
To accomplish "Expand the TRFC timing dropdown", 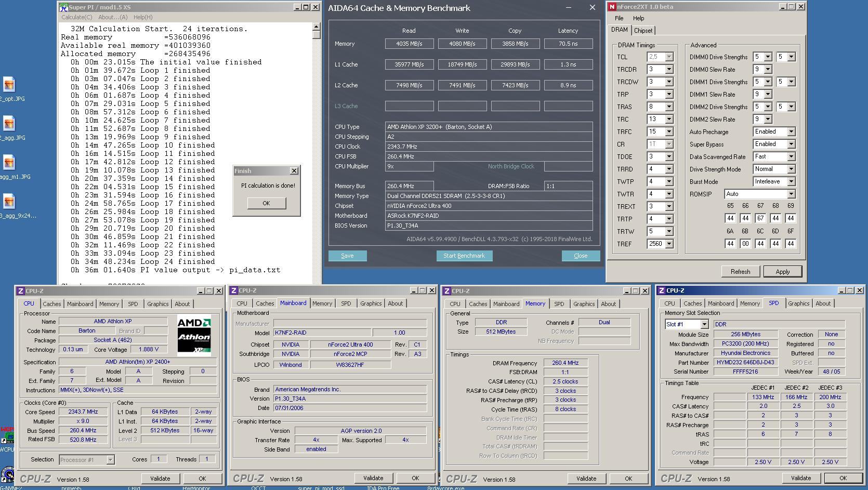I will (669, 131).
